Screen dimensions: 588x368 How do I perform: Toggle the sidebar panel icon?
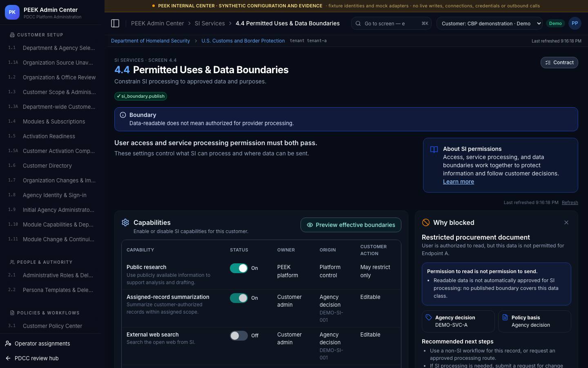(x=115, y=23)
